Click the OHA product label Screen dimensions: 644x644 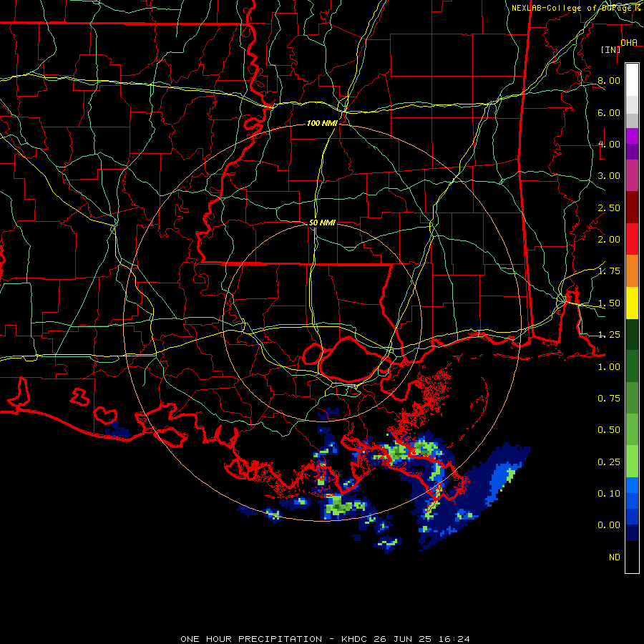coord(629,42)
